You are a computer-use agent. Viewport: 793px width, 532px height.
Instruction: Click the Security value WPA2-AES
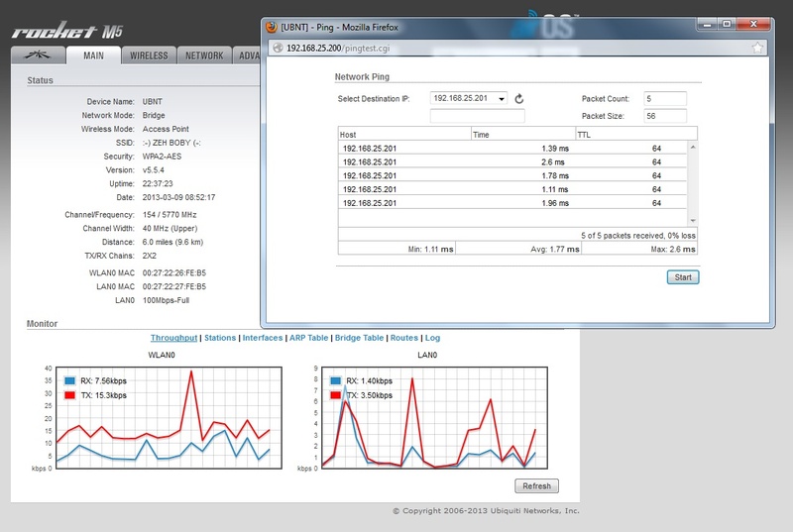click(162, 157)
